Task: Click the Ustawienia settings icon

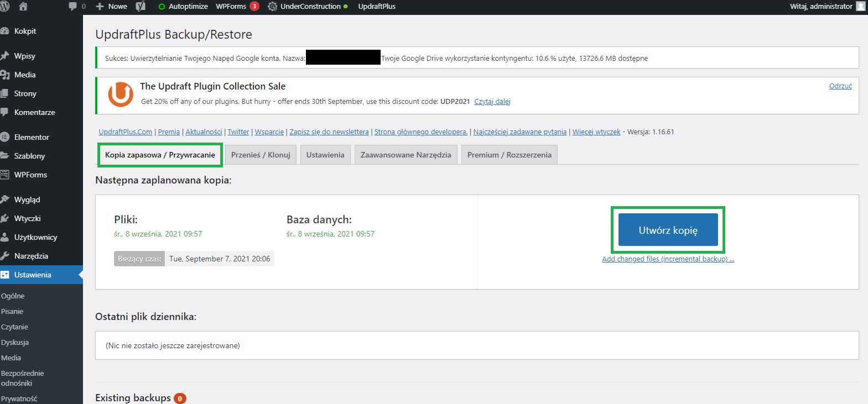Action: point(4,275)
